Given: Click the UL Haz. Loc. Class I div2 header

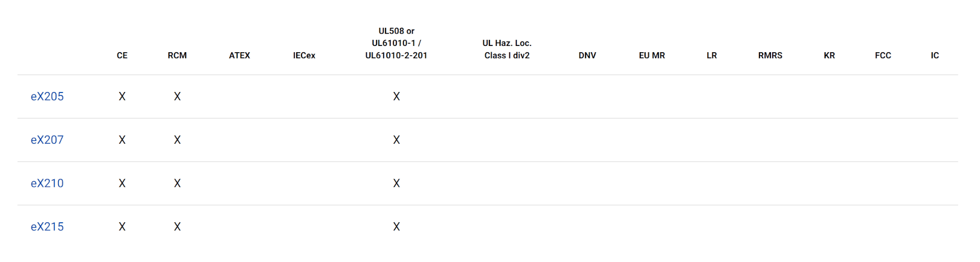Looking at the screenshot, I should (507, 49).
